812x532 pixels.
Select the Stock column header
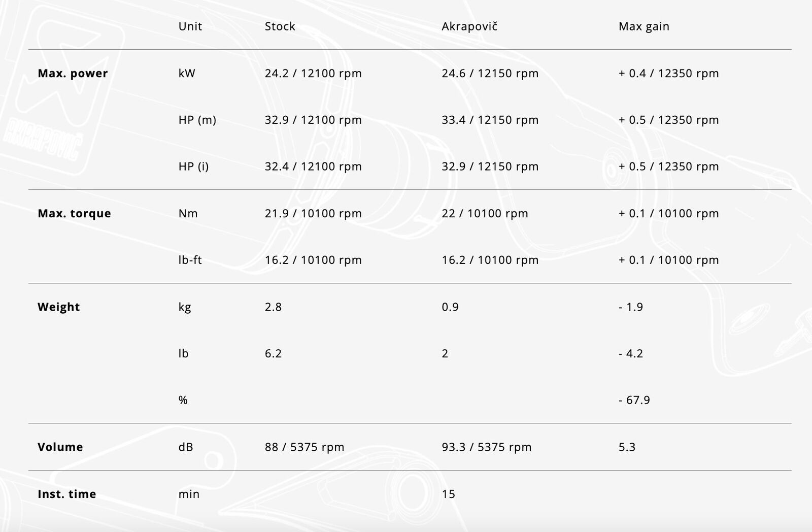tap(280, 26)
